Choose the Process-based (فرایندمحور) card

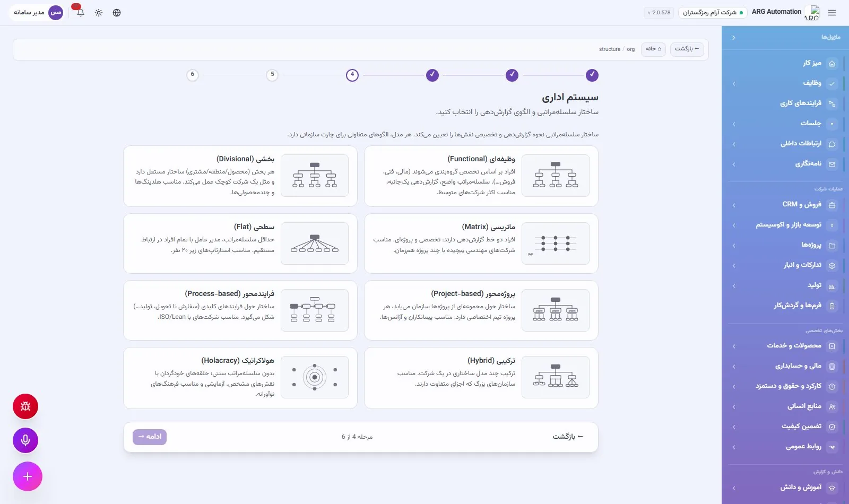tap(240, 310)
